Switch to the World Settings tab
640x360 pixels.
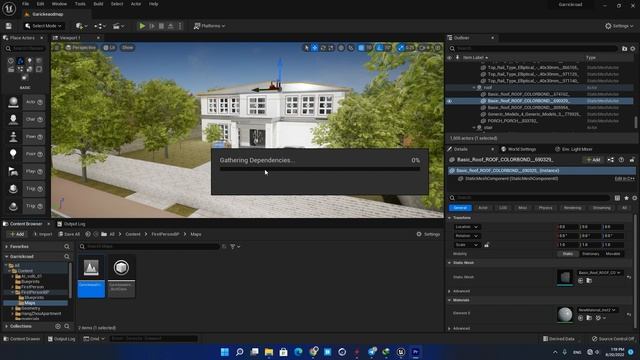coord(518,149)
